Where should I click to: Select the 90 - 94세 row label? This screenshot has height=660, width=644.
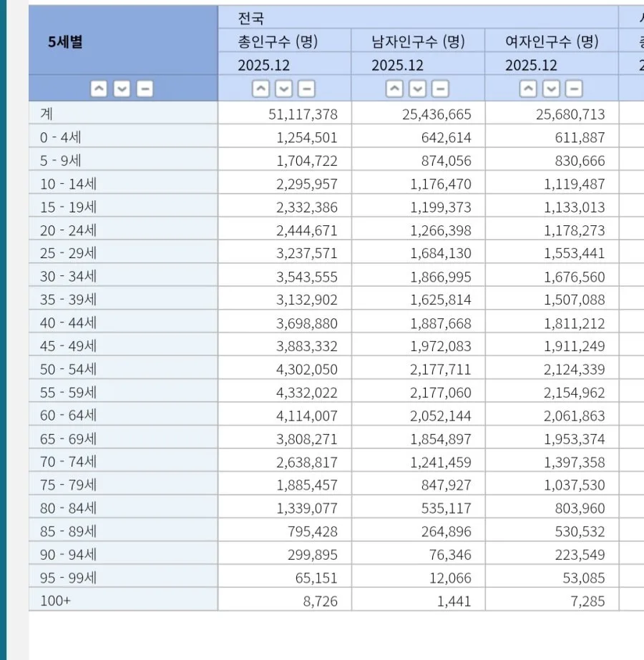[123, 553]
